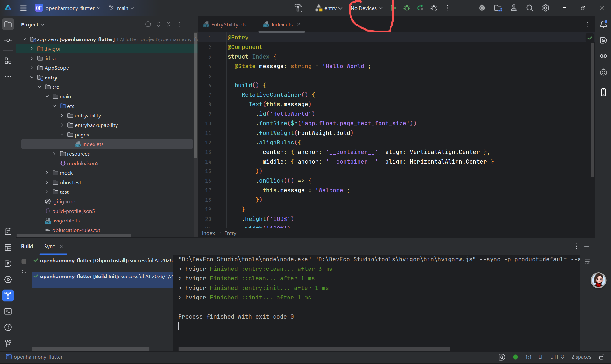The height and width of the screenshot is (364, 611).
Task: Click the build output horizontal scrollbar
Action: (x=314, y=349)
